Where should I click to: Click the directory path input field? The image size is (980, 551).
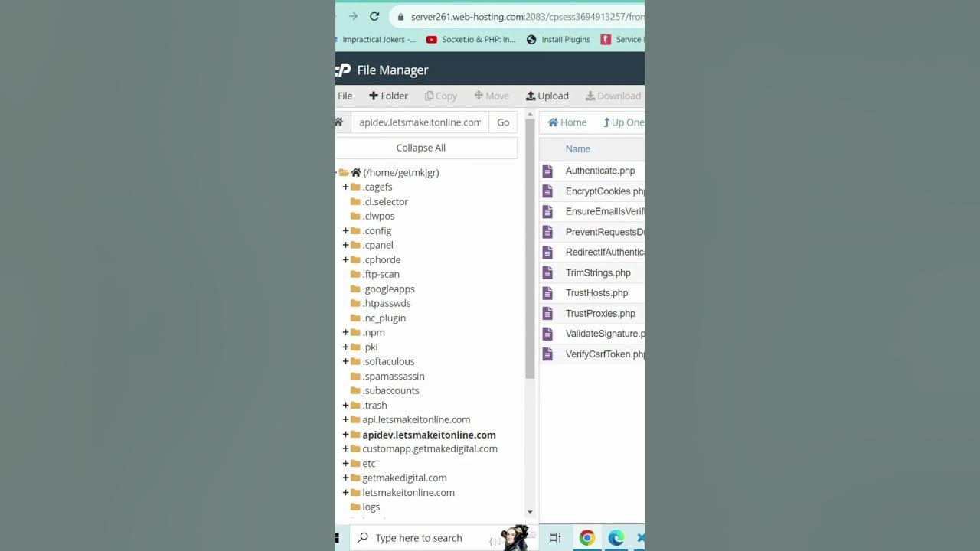(420, 122)
